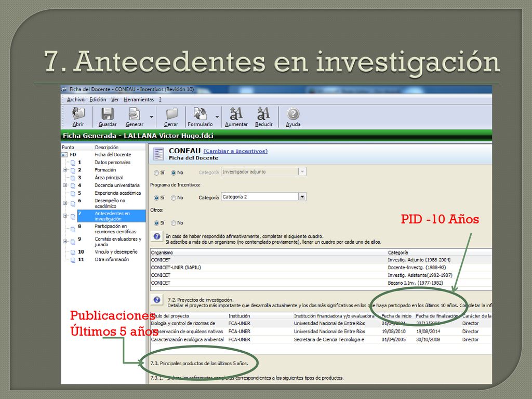Select tree item Vínculo y desempeño

[116, 252]
